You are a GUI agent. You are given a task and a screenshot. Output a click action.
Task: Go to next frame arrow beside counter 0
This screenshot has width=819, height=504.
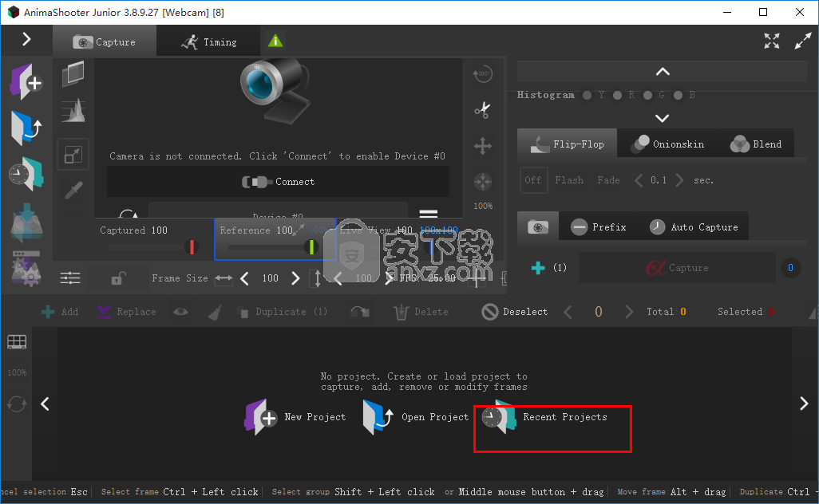[629, 312]
